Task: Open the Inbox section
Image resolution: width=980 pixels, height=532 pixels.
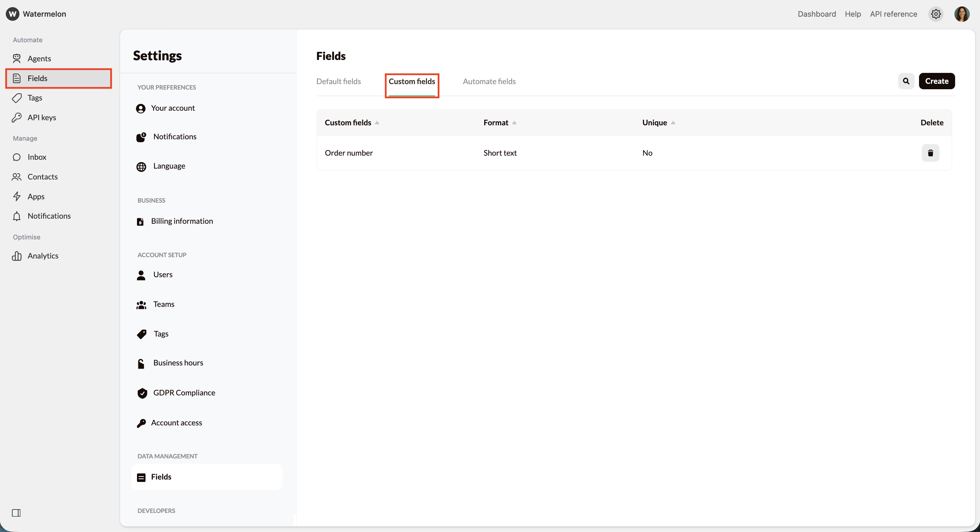Action: (x=36, y=157)
